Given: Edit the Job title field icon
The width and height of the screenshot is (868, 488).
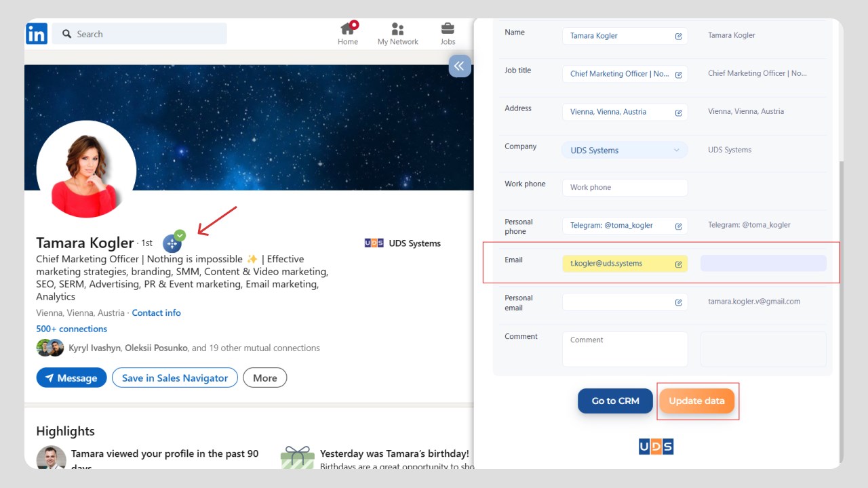Looking at the screenshot, I should pyautogui.click(x=678, y=74).
